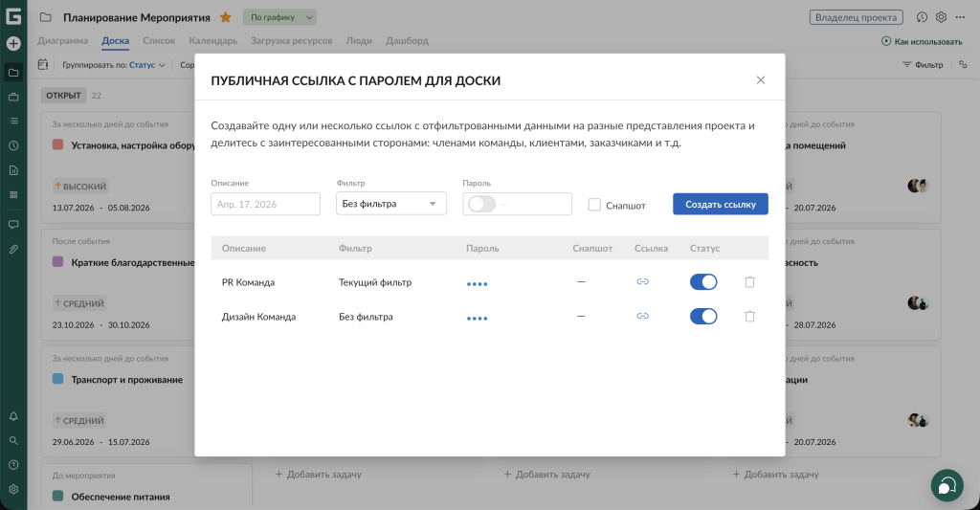Check the Снапшот checkbox
This screenshot has height=510, width=980.
tap(594, 205)
